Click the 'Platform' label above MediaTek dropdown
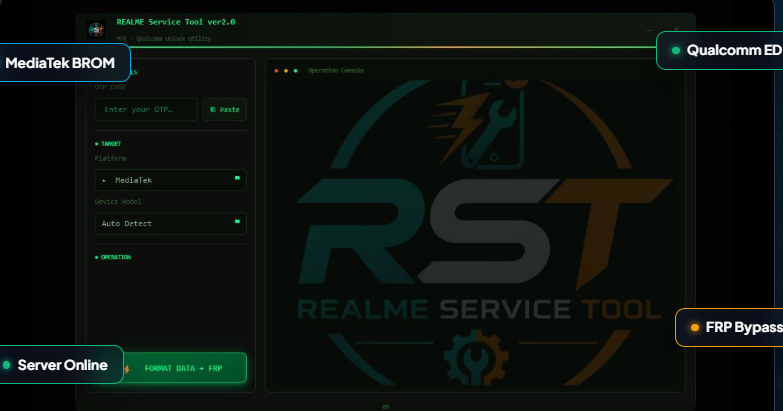The width and height of the screenshot is (783, 411). click(x=110, y=158)
